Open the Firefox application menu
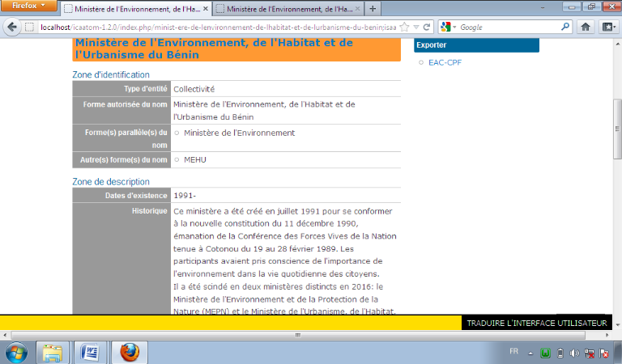Screen dimensions: 622x364 (28, 6)
